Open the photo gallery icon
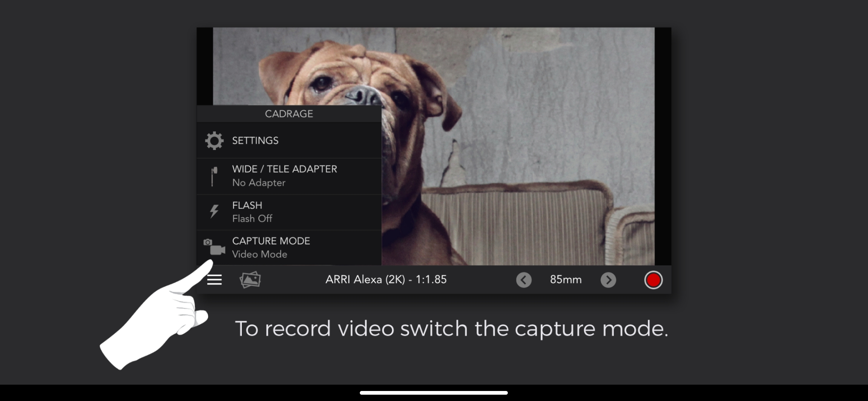868x401 pixels. click(x=250, y=280)
